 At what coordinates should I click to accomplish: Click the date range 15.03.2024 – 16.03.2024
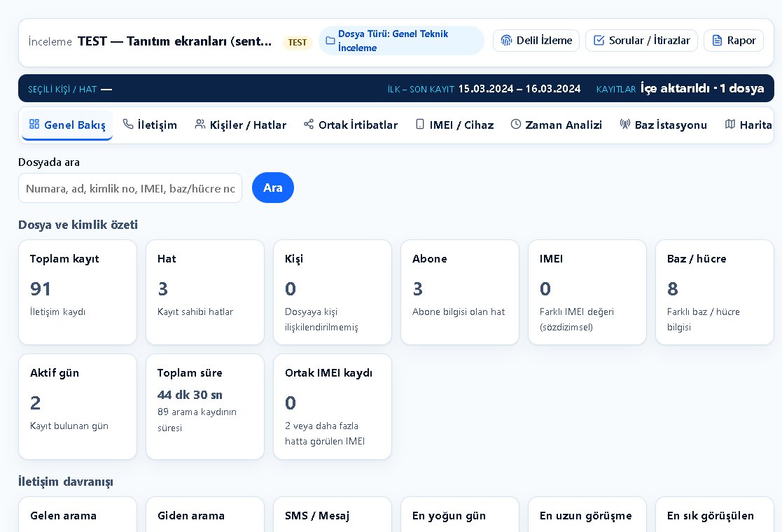(519, 89)
